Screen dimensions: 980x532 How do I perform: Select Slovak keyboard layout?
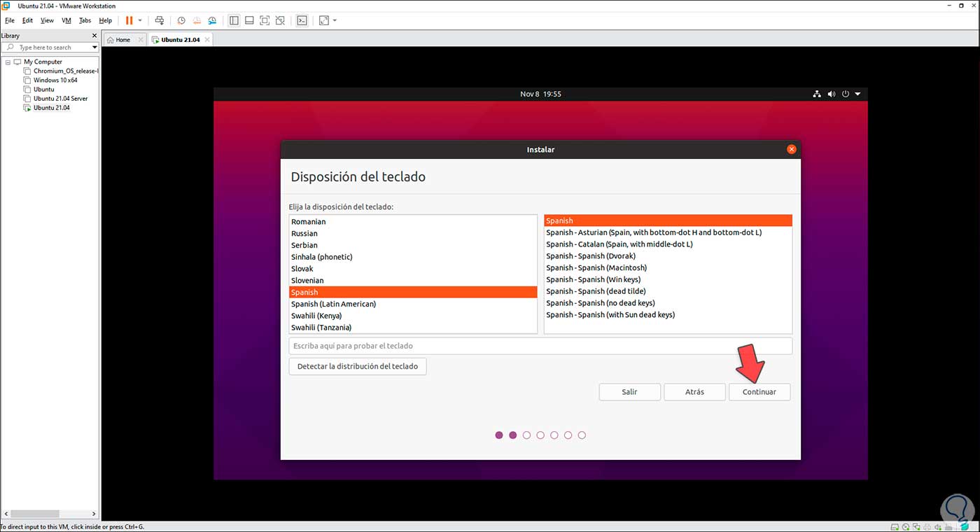[413, 269]
